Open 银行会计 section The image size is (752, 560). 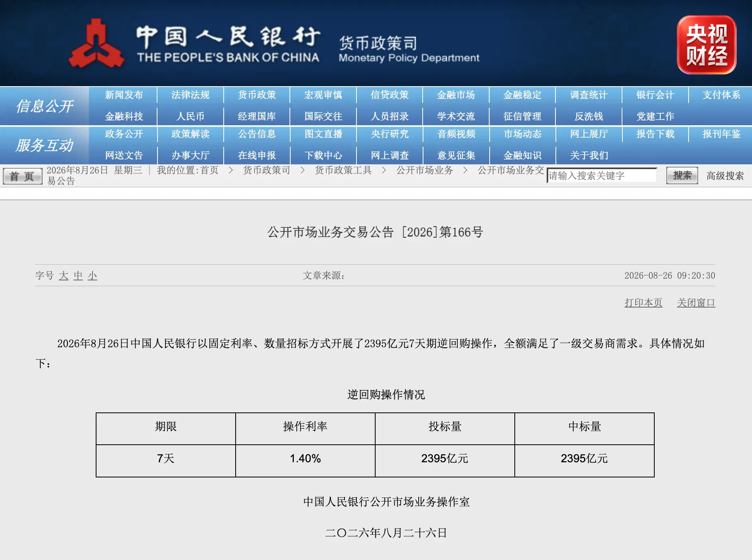click(x=655, y=95)
